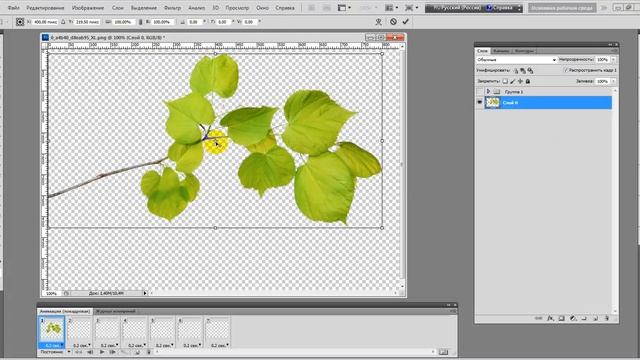Click the reference point location icon
Screen dimensions: 640x360
tap(20, 22)
